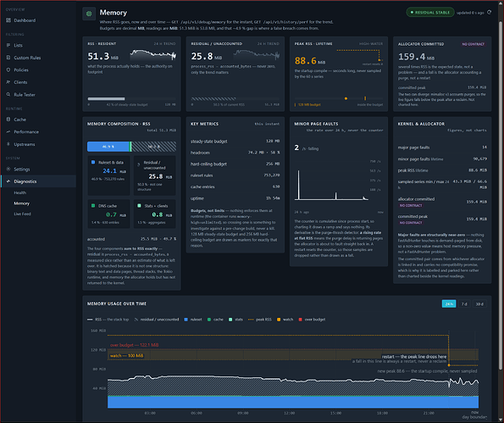Toggle the over budget legend entry
The width and height of the screenshot is (504, 423).
[312, 320]
